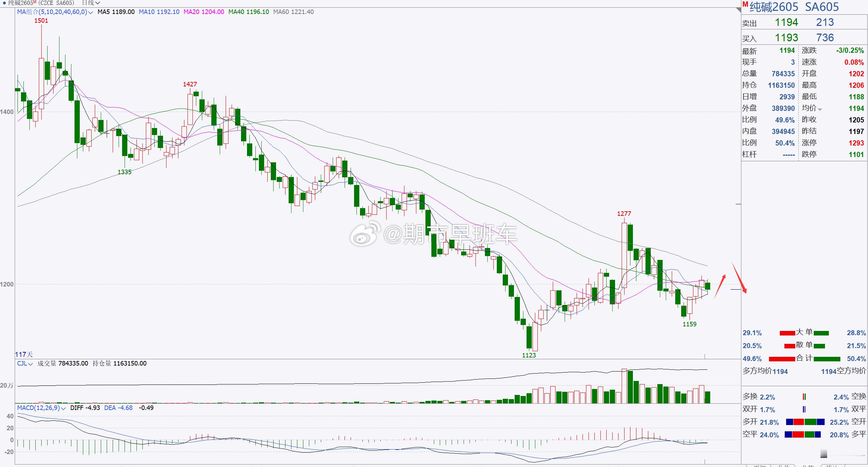Click the MA60 1221.40 legend label
The height and width of the screenshot is (467, 868).
pos(293,12)
